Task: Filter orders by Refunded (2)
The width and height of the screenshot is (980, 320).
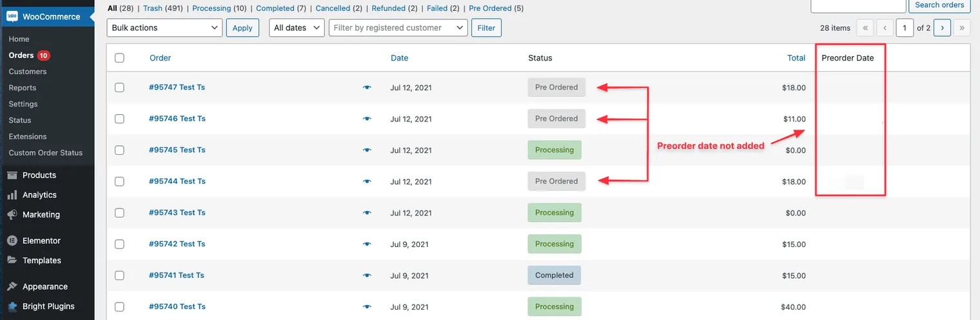Action: [x=395, y=8]
